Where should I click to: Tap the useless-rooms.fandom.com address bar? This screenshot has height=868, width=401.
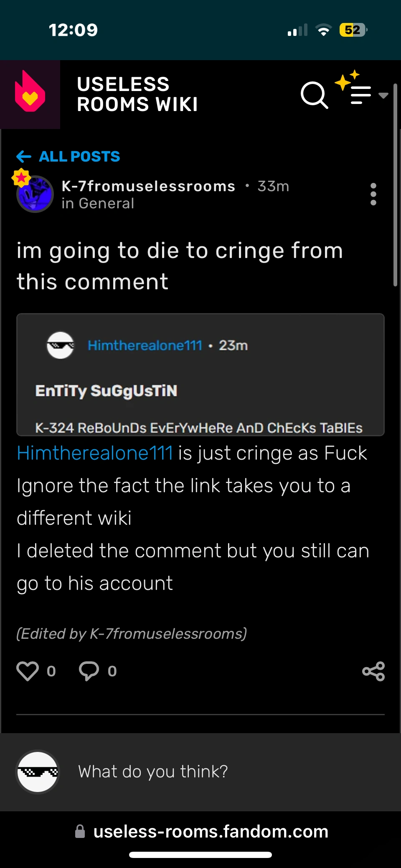pos(209,831)
